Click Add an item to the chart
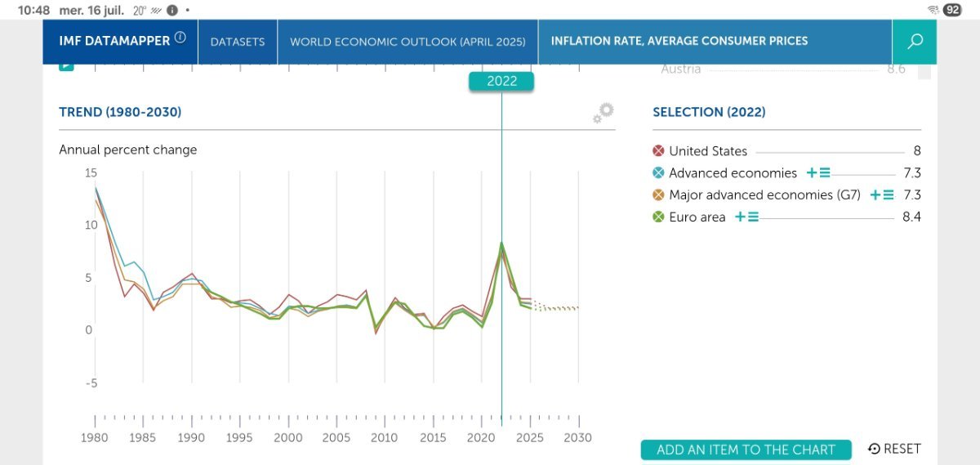The image size is (980, 465). (746, 449)
